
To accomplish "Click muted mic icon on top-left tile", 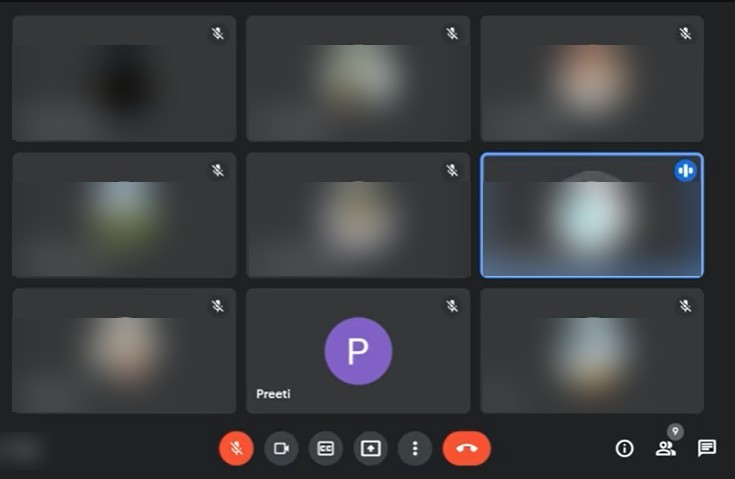I will point(218,33).
